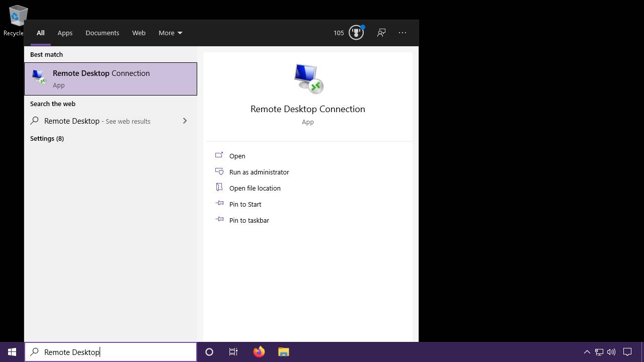The width and height of the screenshot is (644, 362).
Task: Select Remote Desktop web search result
Action: click(x=111, y=121)
